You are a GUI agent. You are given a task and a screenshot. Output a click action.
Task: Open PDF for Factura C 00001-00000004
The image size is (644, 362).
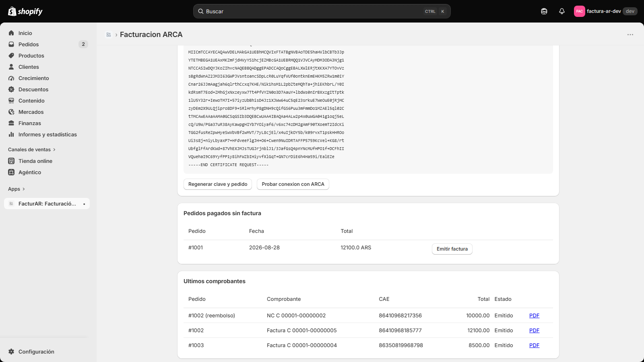coord(534,346)
